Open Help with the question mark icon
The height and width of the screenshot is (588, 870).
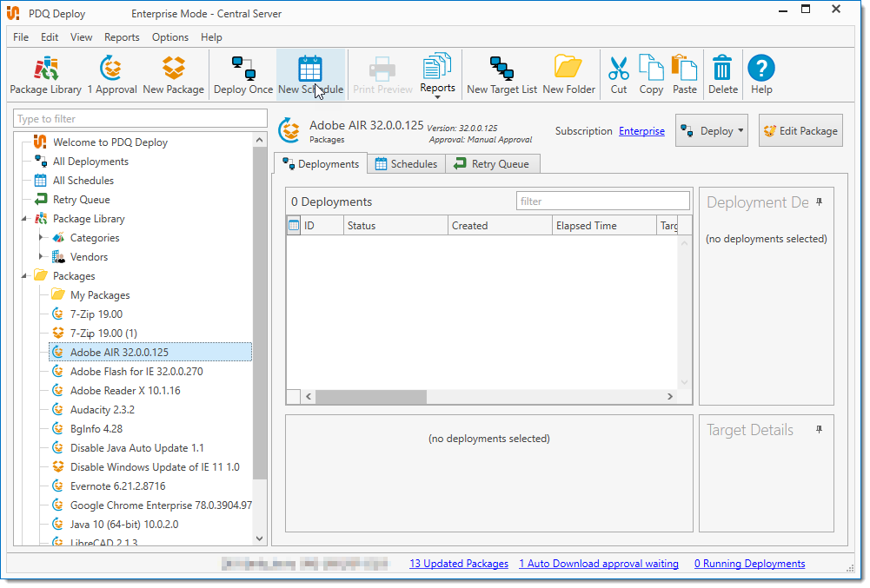pos(761,69)
